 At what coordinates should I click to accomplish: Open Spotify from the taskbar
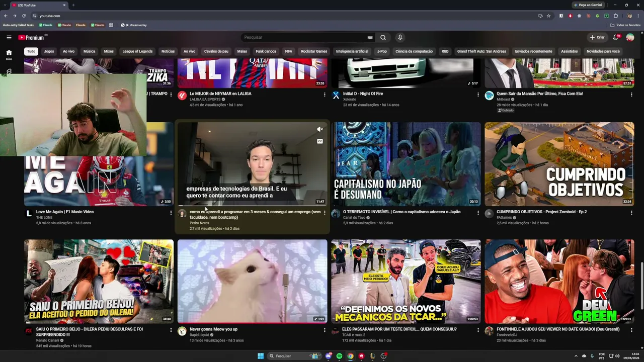pos(340,356)
